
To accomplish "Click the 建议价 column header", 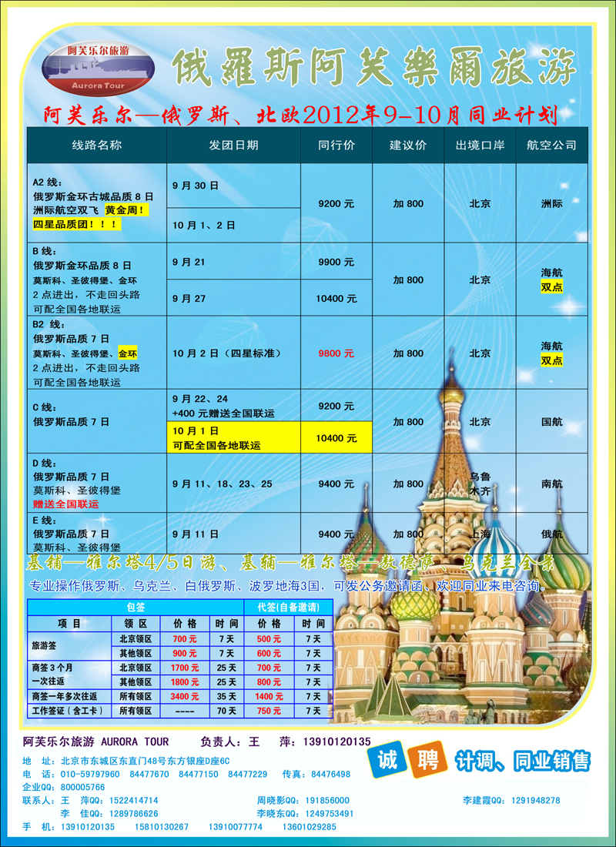I will pyautogui.click(x=408, y=145).
